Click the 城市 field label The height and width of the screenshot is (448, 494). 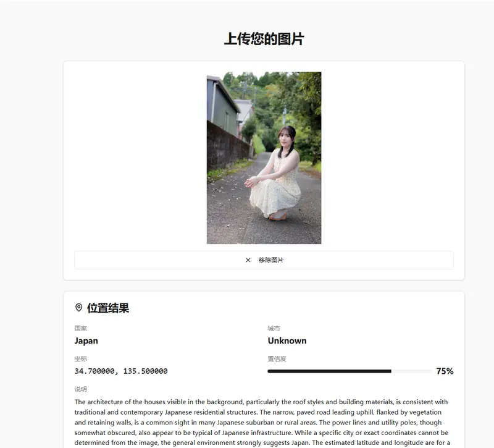click(x=274, y=328)
